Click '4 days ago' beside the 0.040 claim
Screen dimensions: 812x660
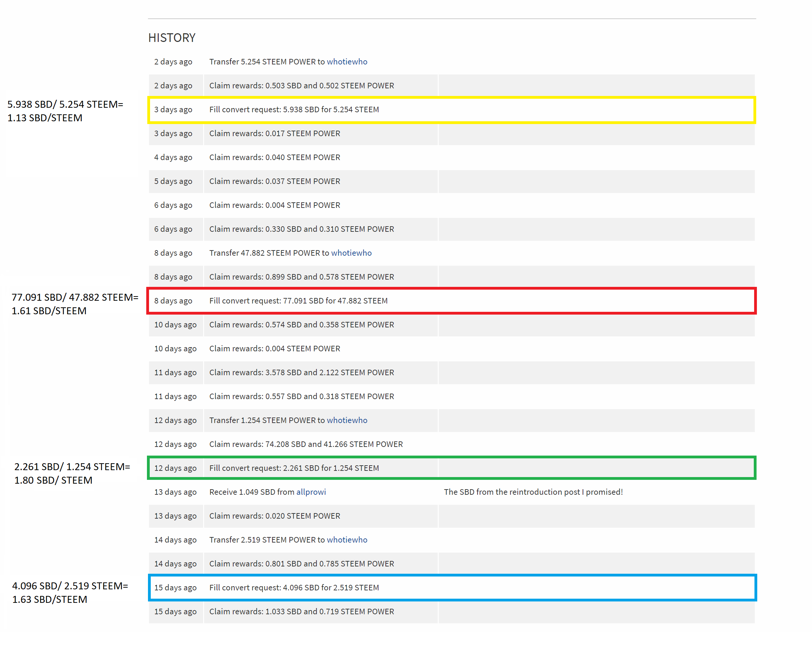click(173, 157)
